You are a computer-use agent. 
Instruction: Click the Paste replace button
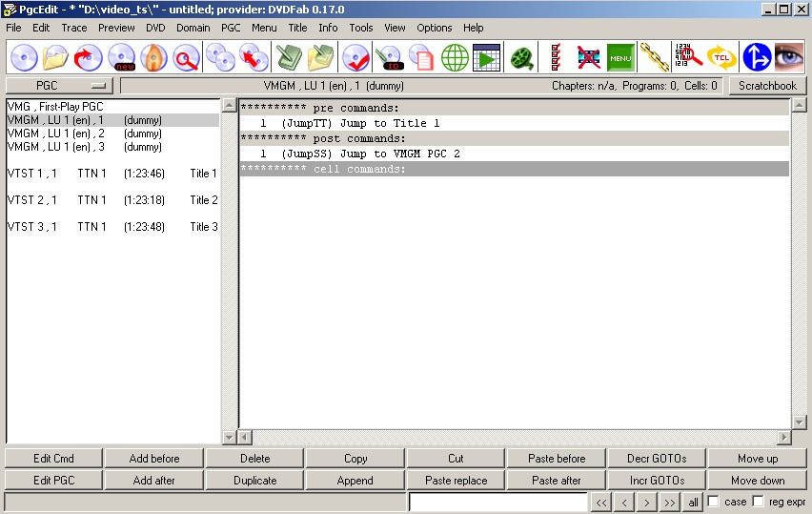[x=456, y=481]
